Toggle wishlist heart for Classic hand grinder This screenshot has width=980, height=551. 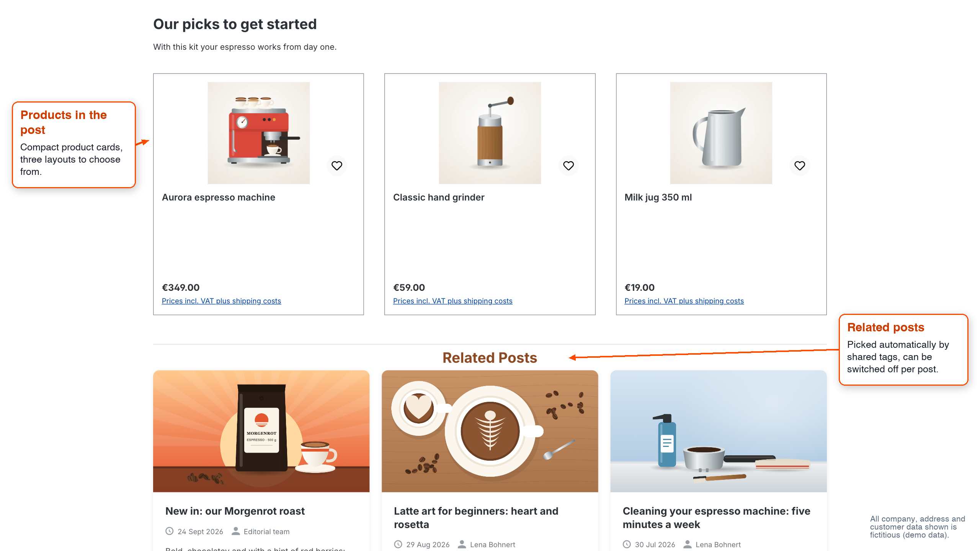pos(568,166)
